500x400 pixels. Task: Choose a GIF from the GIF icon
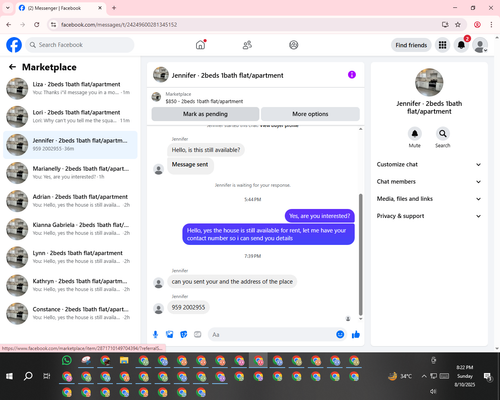198,334
